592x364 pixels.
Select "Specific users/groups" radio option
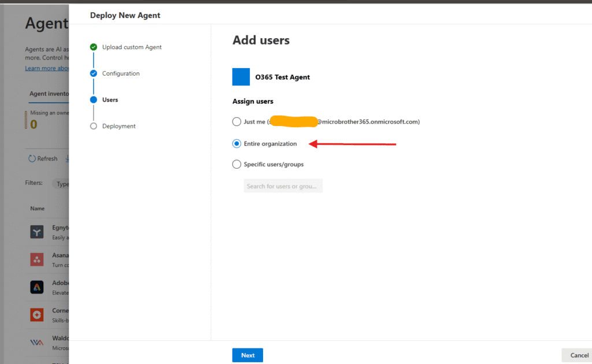click(x=236, y=164)
